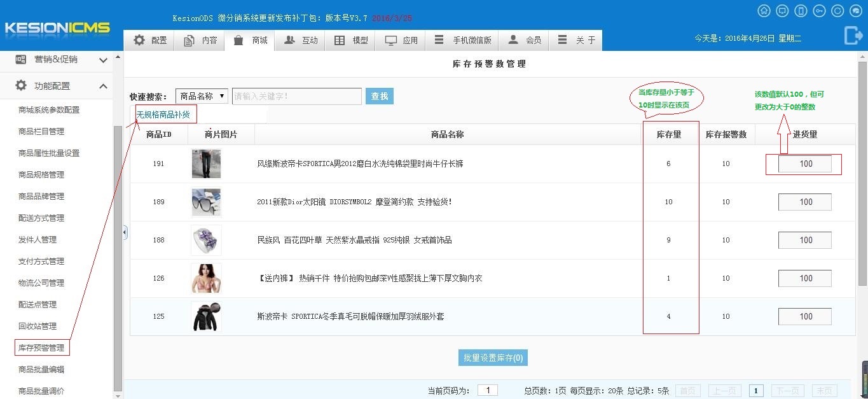Image resolution: width=868 pixels, height=399 pixels.
Task: Open 商品规格管理 in sidebar
Action: pos(41,174)
